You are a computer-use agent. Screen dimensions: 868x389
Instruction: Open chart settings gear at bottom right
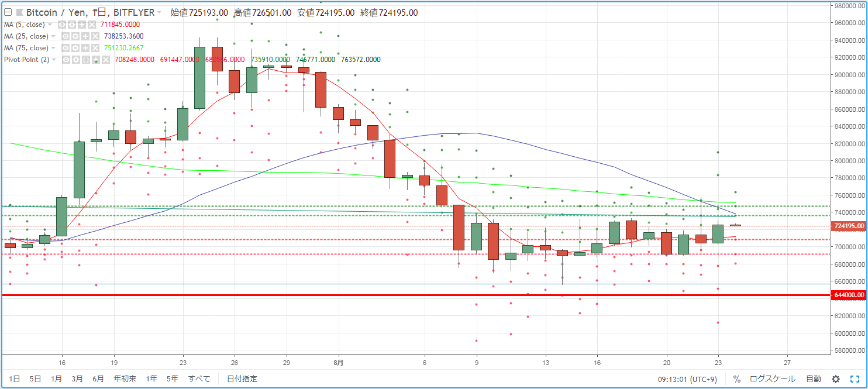836,378
